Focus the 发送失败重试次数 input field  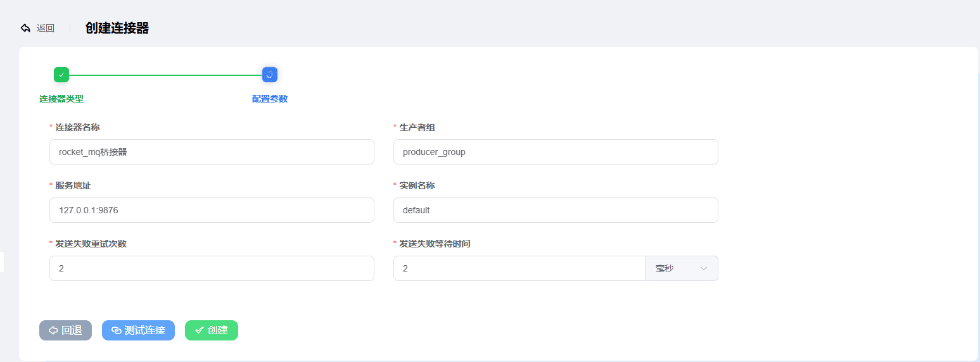pyautogui.click(x=212, y=268)
